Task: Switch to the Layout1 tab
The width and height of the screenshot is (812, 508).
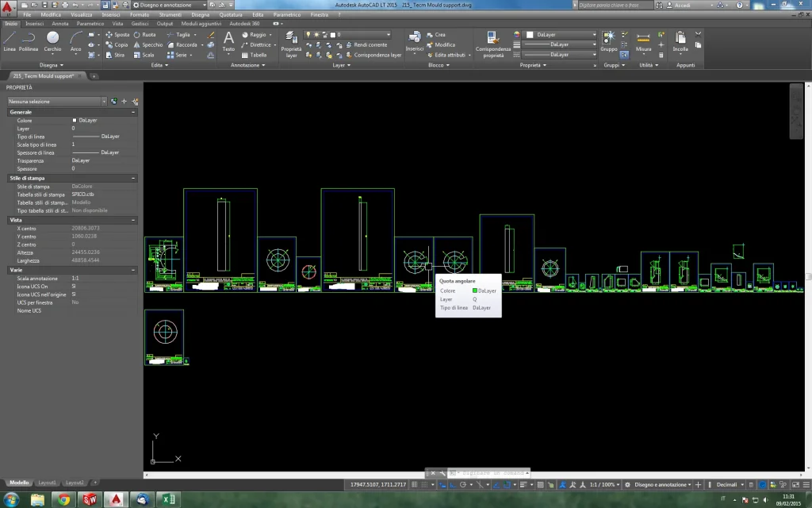Action: pyautogui.click(x=47, y=483)
